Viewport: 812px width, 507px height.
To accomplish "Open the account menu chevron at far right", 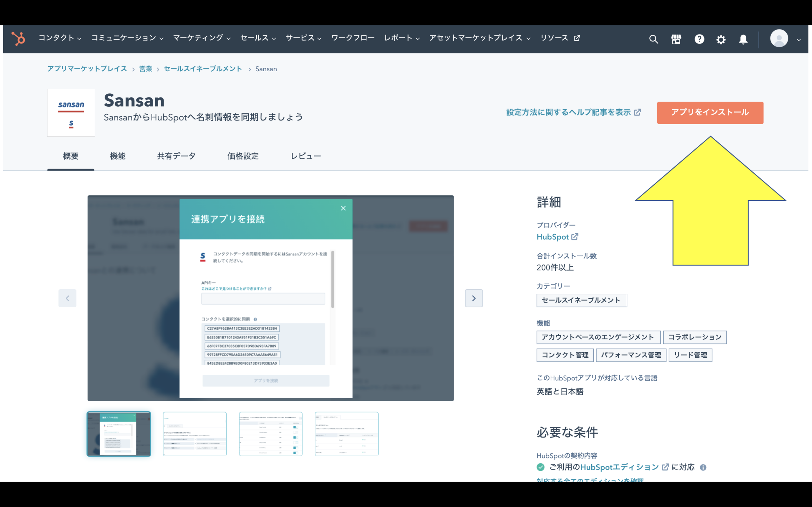I will pos(799,40).
